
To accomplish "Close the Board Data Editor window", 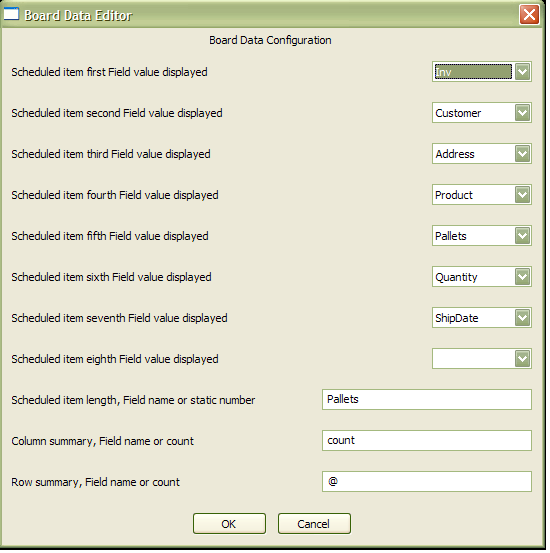I will [x=529, y=15].
